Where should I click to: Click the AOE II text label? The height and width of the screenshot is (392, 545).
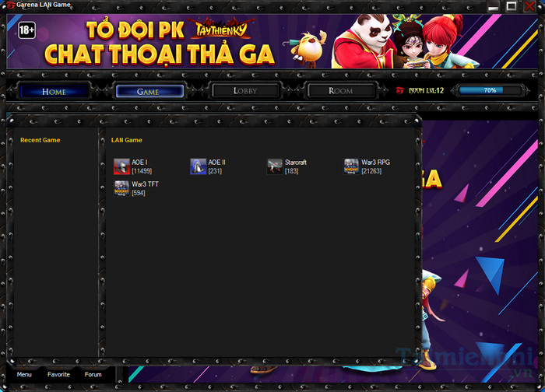(x=217, y=162)
